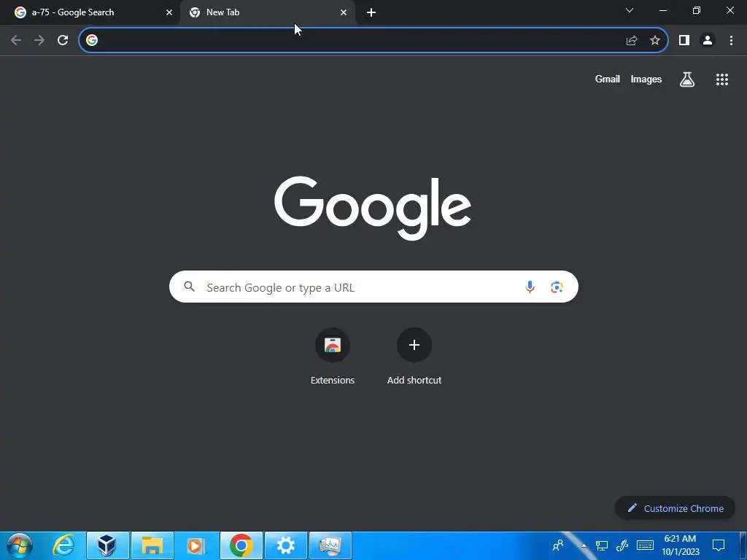Start voice search with the microphone
Image resolution: width=747 pixels, height=560 pixels.
coord(530,287)
